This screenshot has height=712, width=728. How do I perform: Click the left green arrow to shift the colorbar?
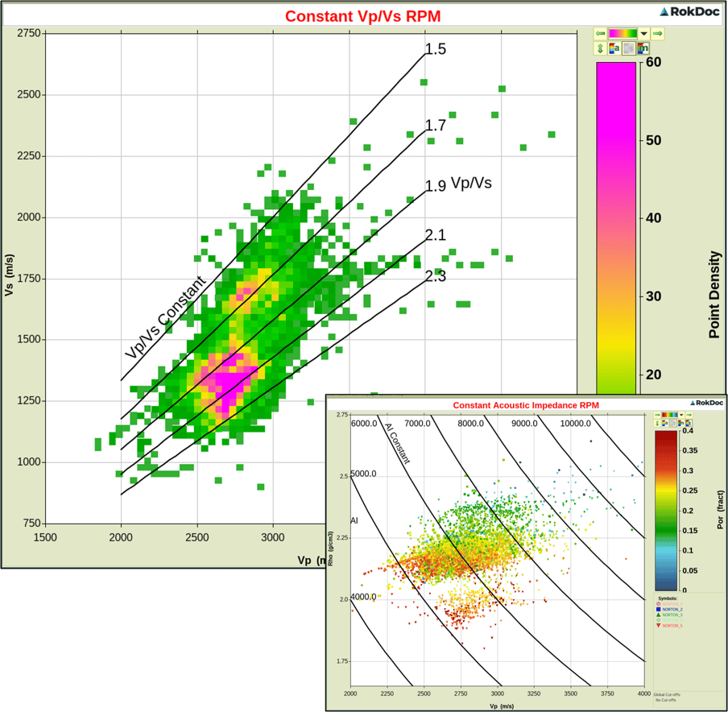[600, 34]
